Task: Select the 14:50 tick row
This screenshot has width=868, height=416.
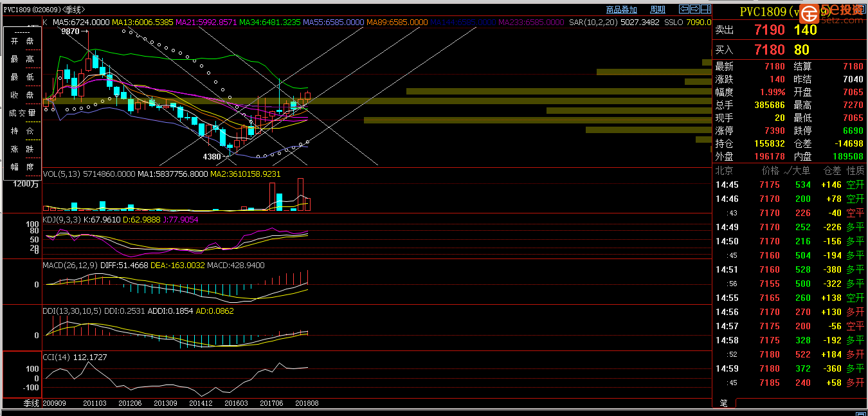Action: pos(790,241)
